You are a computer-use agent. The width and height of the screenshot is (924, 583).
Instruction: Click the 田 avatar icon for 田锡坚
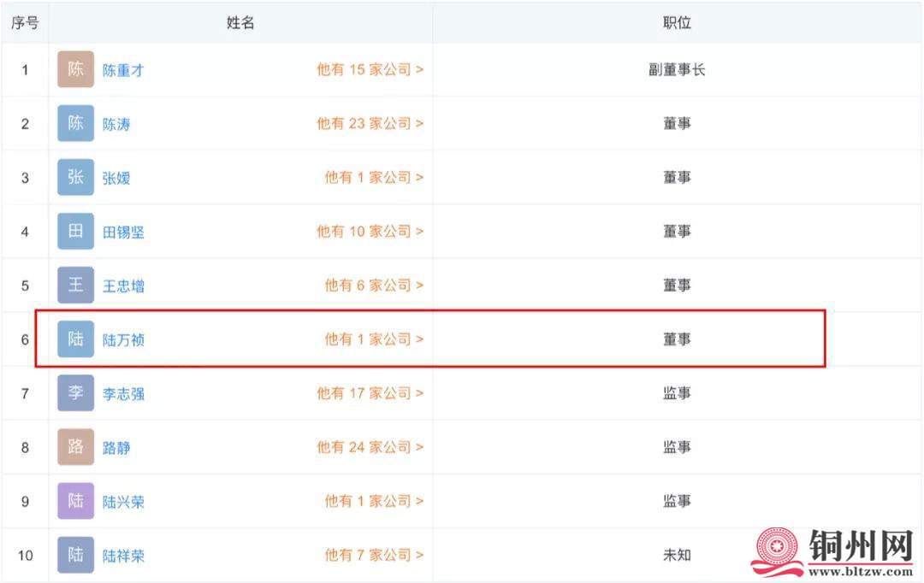[75, 232]
